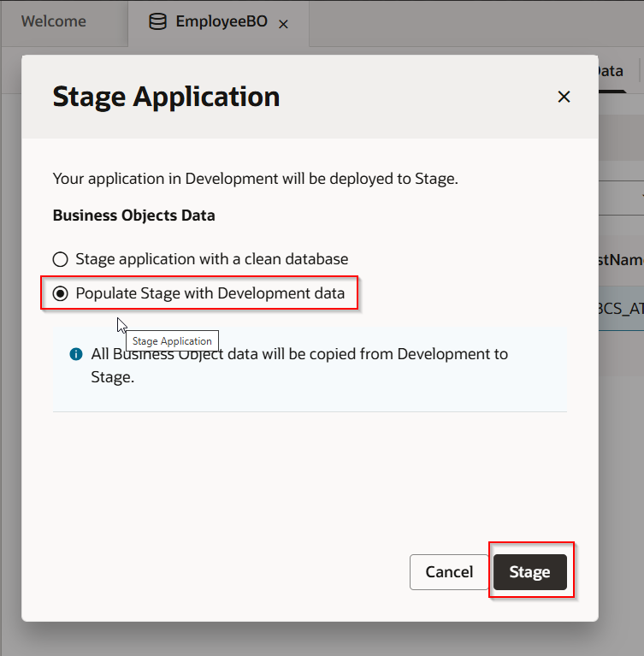
Task: Close the EmployeeBO tab
Action: click(283, 24)
